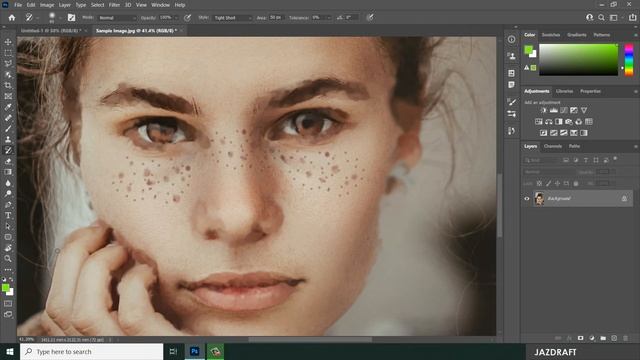This screenshot has height=360, width=640.
Task: Select the Clone Stamp tool
Action: pyautogui.click(x=8, y=139)
